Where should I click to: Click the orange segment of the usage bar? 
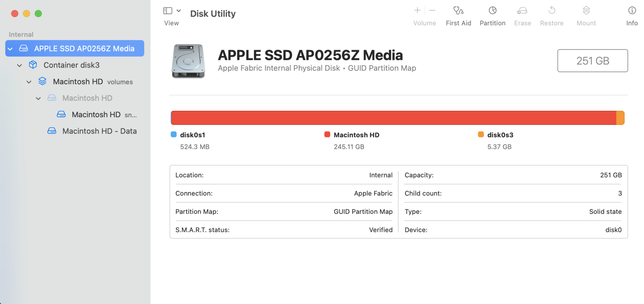pyautogui.click(x=620, y=118)
